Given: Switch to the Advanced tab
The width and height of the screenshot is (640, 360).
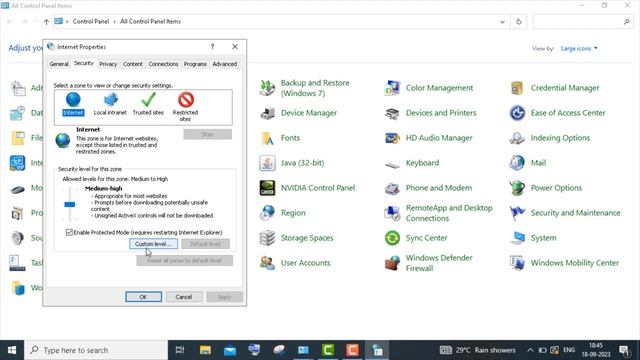Looking at the screenshot, I should click(x=224, y=64).
